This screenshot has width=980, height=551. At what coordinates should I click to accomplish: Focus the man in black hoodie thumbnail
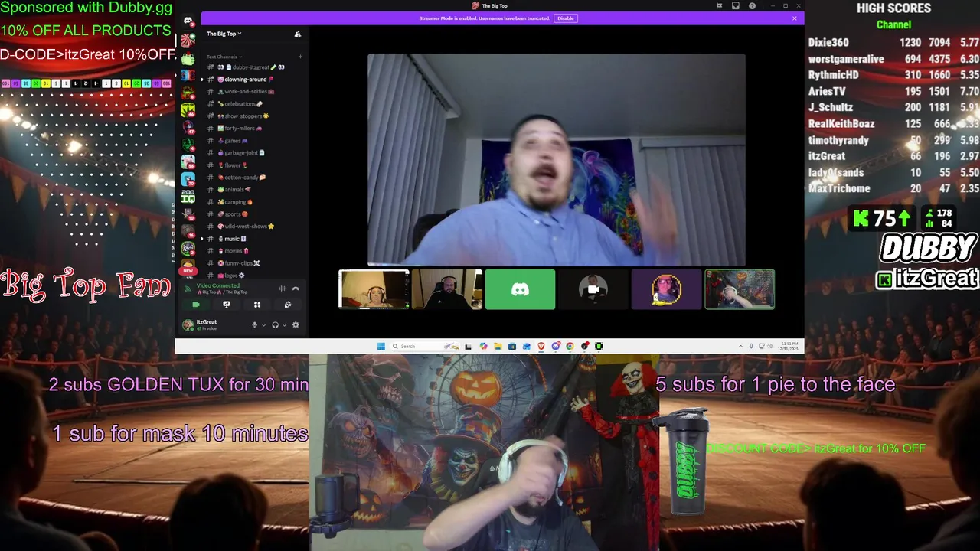coord(447,289)
